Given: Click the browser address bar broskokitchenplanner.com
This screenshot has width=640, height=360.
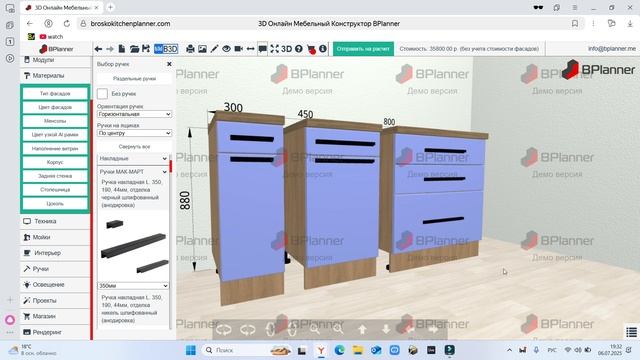Looking at the screenshot, I should coord(130,24).
